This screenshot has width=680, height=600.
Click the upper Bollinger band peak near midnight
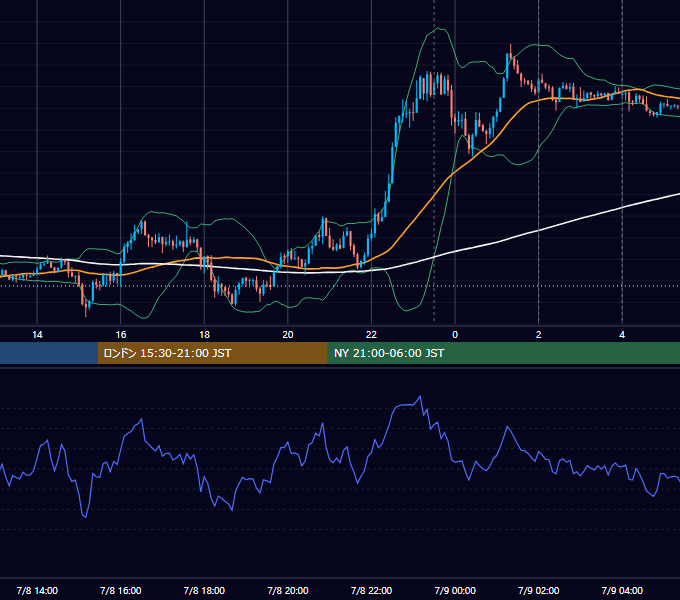pos(439,28)
